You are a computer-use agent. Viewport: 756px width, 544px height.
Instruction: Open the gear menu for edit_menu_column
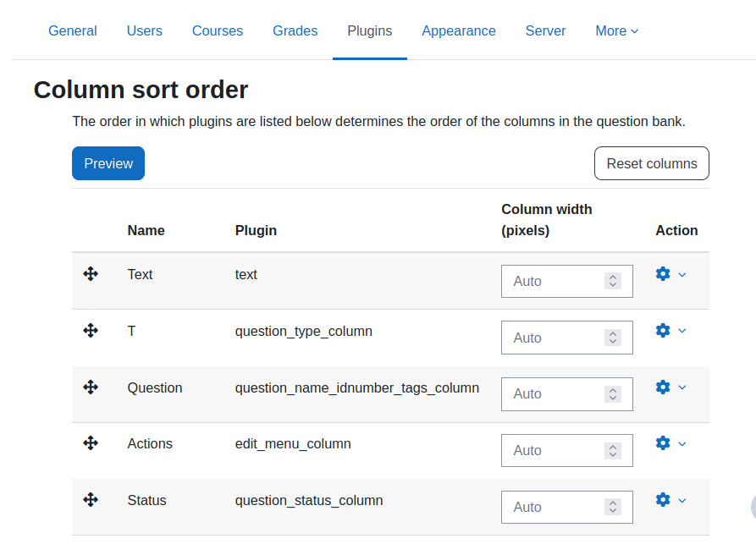tap(663, 442)
